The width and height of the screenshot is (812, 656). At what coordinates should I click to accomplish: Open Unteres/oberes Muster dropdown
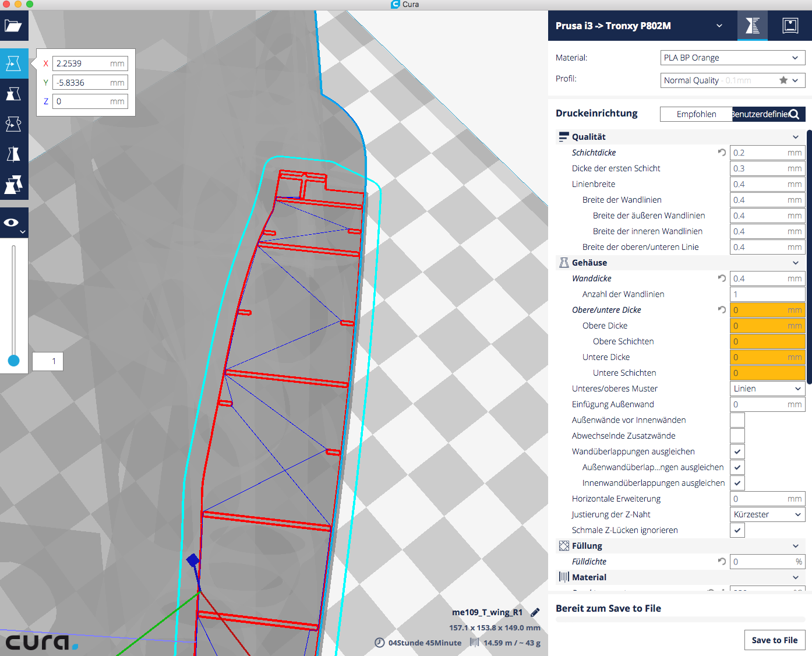768,389
